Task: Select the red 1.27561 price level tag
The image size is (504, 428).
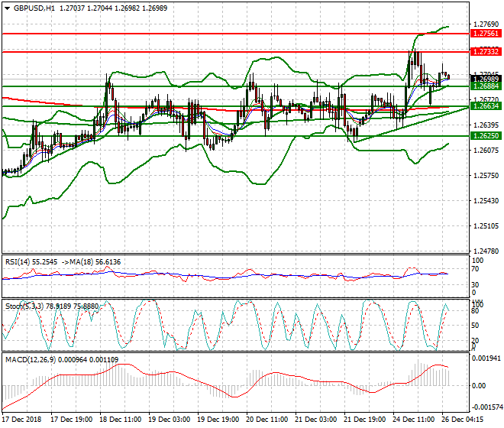Action: click(x=486, y=34)
